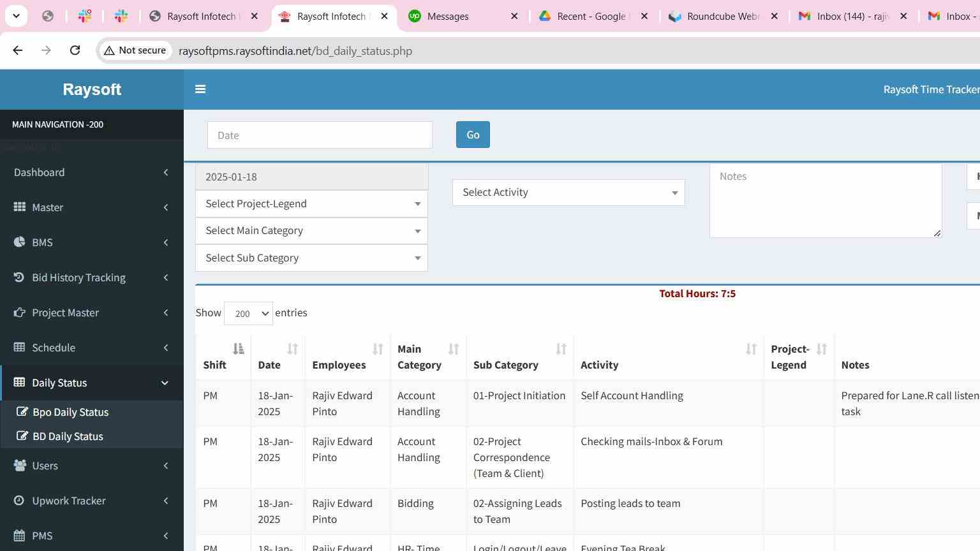Change the Show entries count dropdown
The height and width of the screenshot is (551, 980).
tap(248, 313)
